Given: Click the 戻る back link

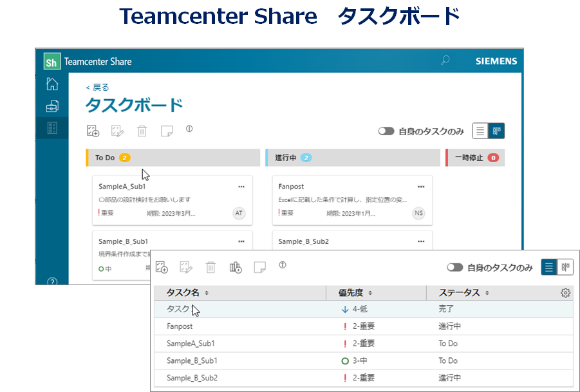Looking at the screenshot, I should [x=98, y=88].
